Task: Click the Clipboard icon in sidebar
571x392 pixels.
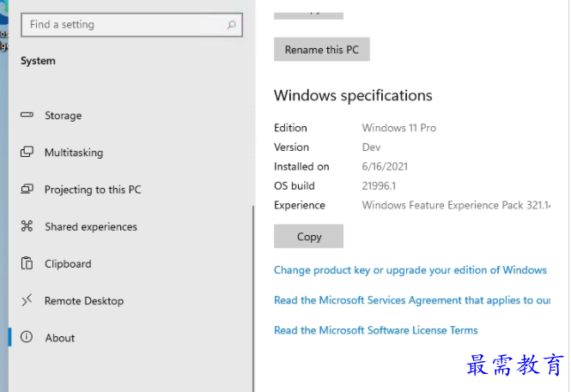Action: [27, 263]
